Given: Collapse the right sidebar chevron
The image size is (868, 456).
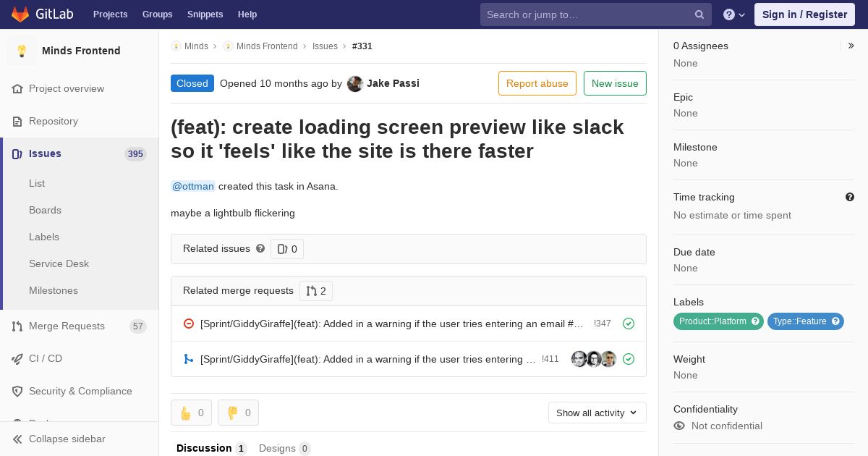Looking at the screenshot, I should click(x=851, y=46).
